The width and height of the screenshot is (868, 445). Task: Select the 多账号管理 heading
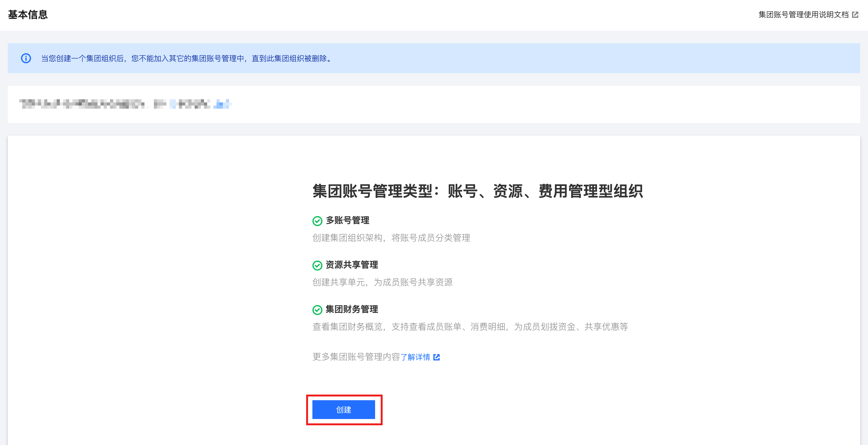[x=348, y=220]
